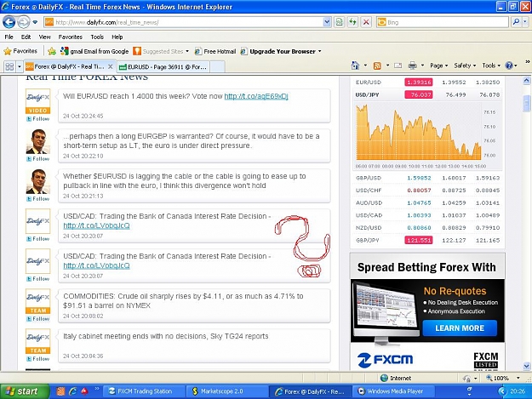Switch to Marketscope 2.0 taskbar window

point(227,391)
